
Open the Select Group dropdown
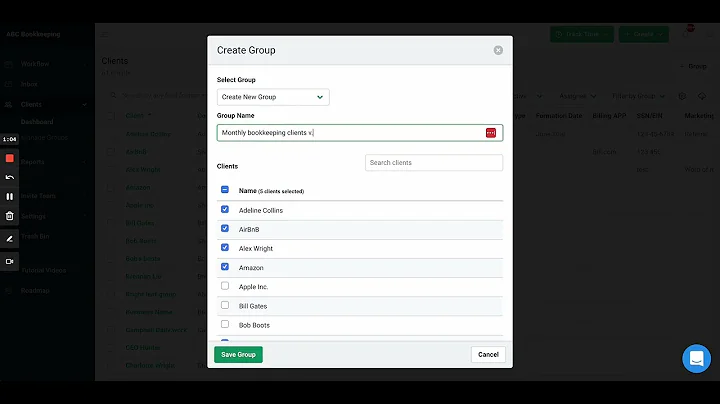pos(273,97)
